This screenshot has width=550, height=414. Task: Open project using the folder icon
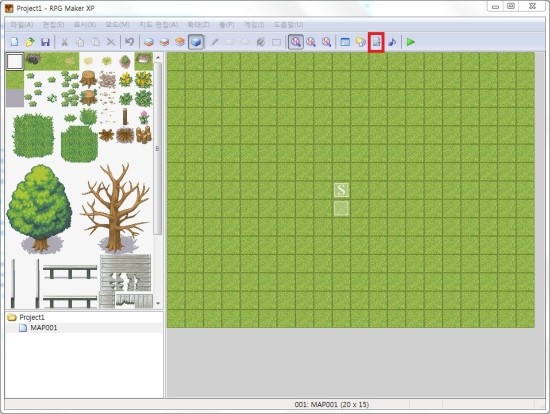click(30, 42)
